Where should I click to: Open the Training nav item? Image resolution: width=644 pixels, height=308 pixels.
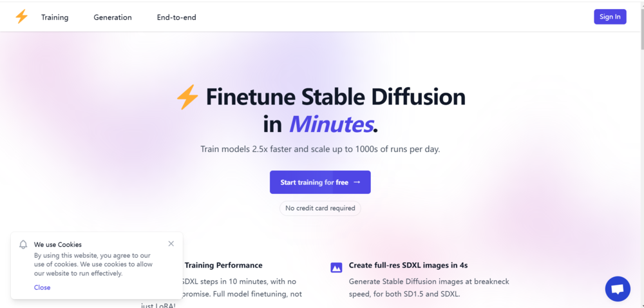55,17
